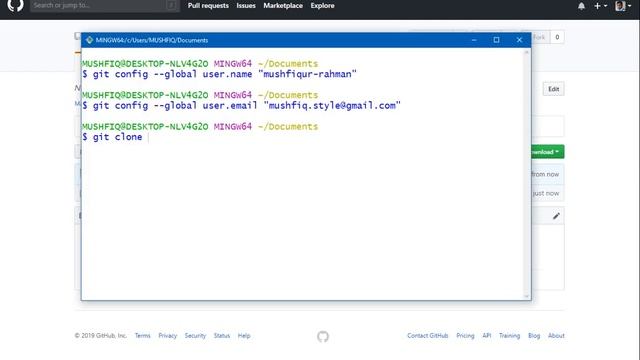Click the fork count 0
This screenshot has height=360, width=640.
(557, 37)
